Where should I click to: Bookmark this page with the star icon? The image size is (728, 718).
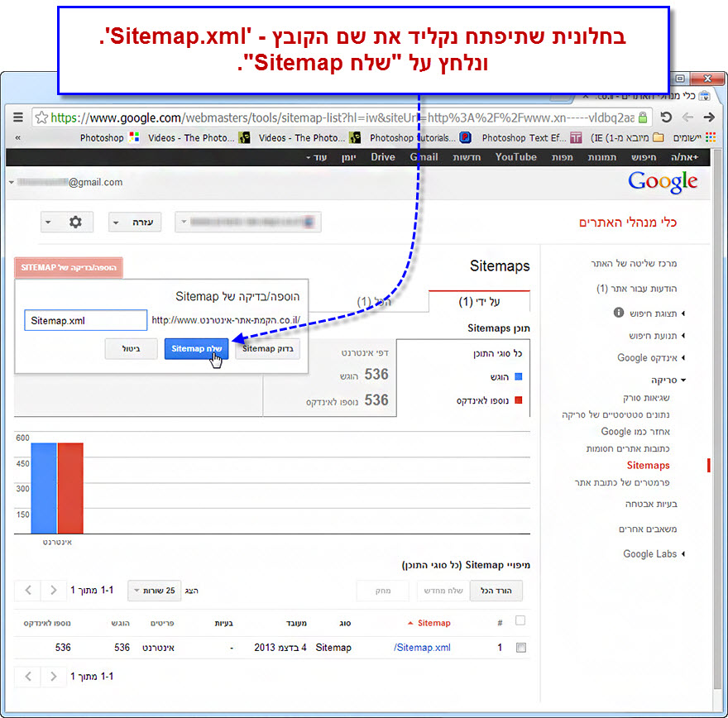(41, 117)
